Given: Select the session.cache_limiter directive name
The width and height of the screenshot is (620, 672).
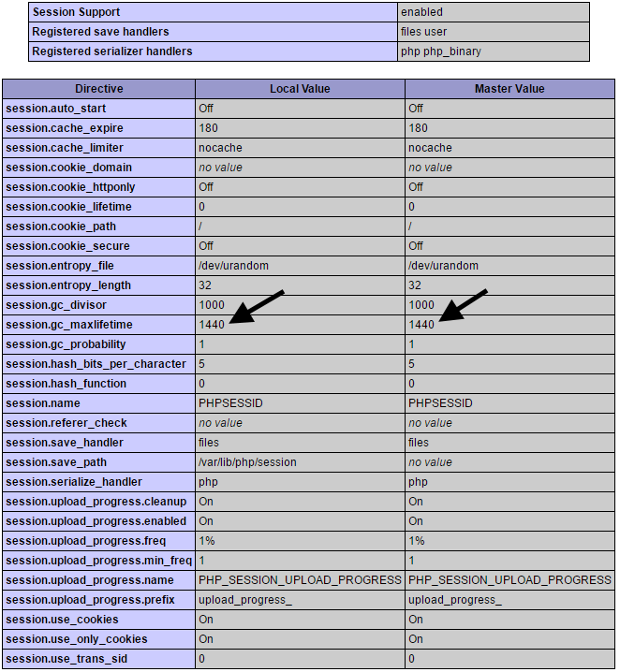Looking at the screenshot, I should pos(65,148).
